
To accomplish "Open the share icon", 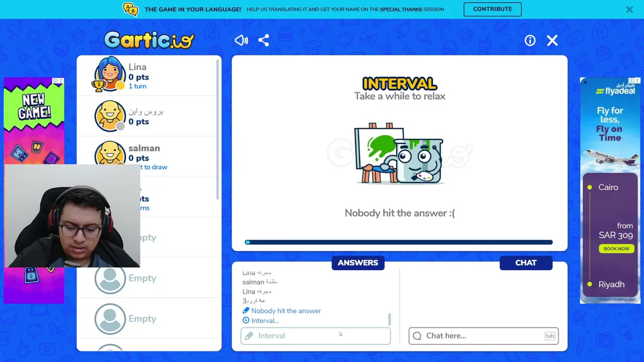I will point(264,40).
